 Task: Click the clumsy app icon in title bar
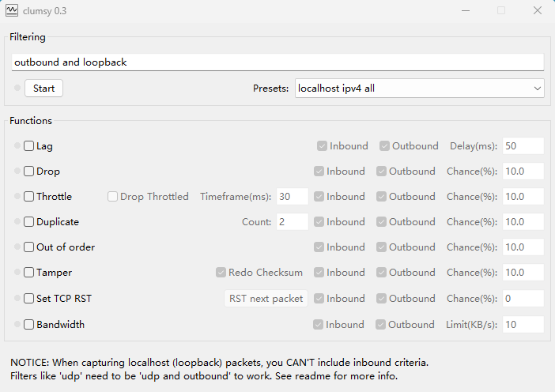click(x=12, y=10)
